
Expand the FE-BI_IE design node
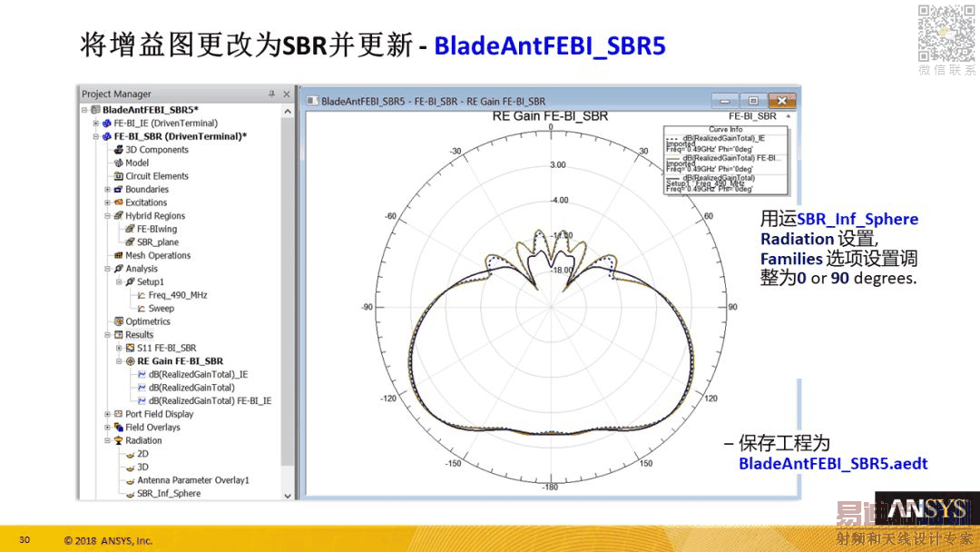(x=95, y=123)
